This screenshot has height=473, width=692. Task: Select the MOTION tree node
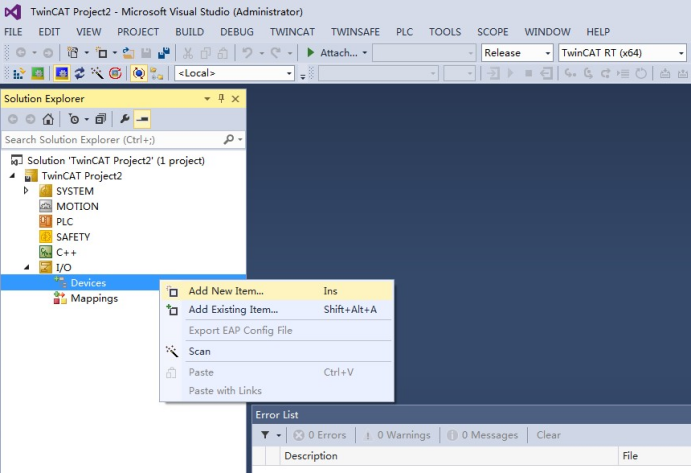pyautogui.click(x=77, y=206)
